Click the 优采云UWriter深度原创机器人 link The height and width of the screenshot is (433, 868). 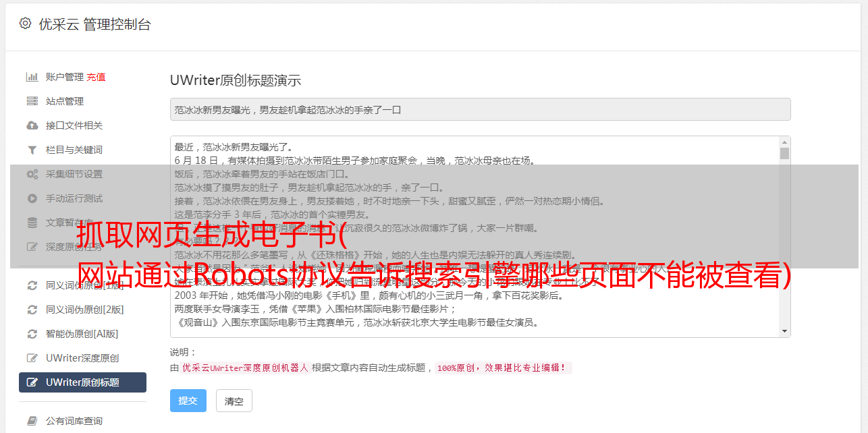[245, 368]
